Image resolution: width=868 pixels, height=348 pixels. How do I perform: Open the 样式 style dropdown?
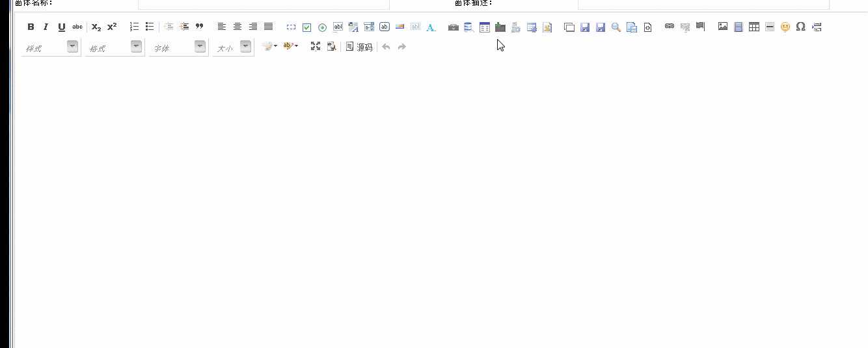click(51, 47)
